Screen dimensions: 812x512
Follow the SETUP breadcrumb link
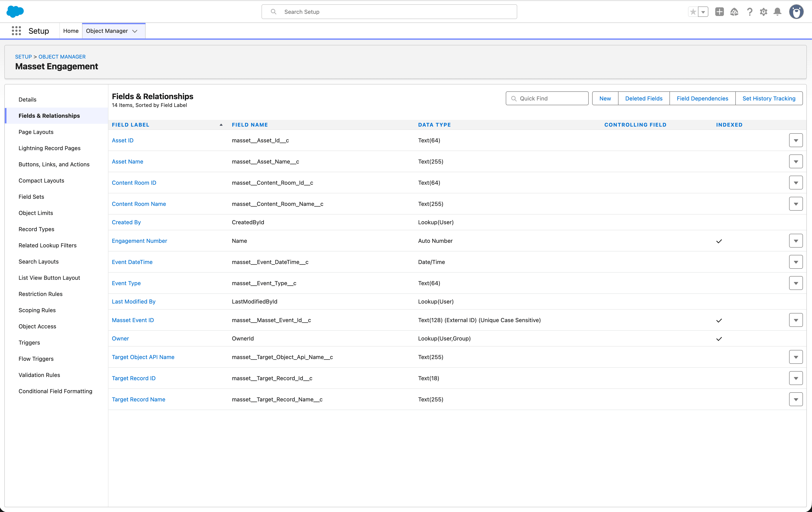[23, 57]
